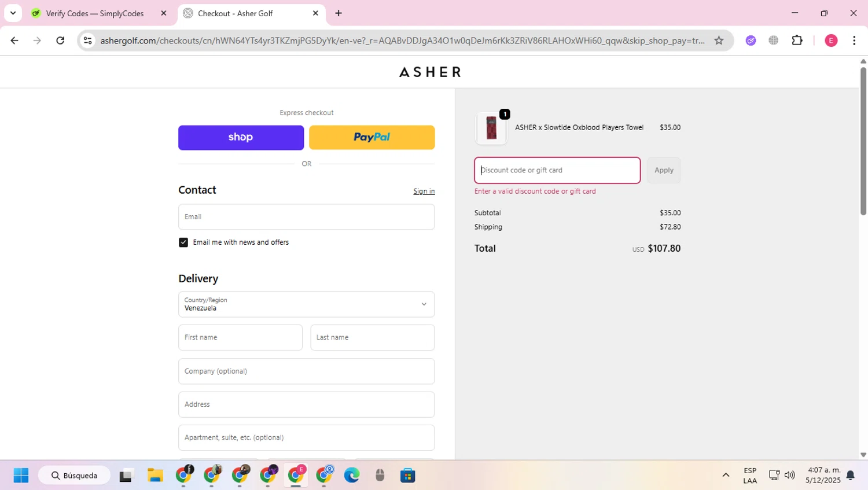This screenshot has width=868, height=490.
Task: Open the network display tray icon
Action: pyautogui.click(x=774, y=476)
